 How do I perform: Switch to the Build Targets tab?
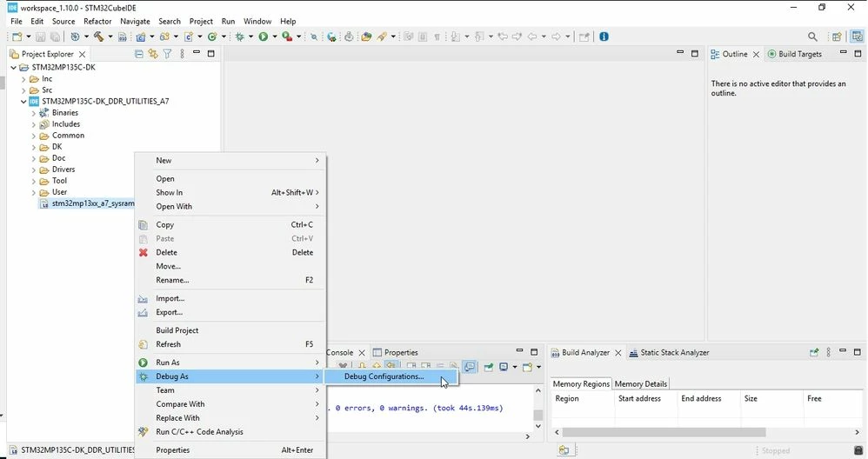794,54
